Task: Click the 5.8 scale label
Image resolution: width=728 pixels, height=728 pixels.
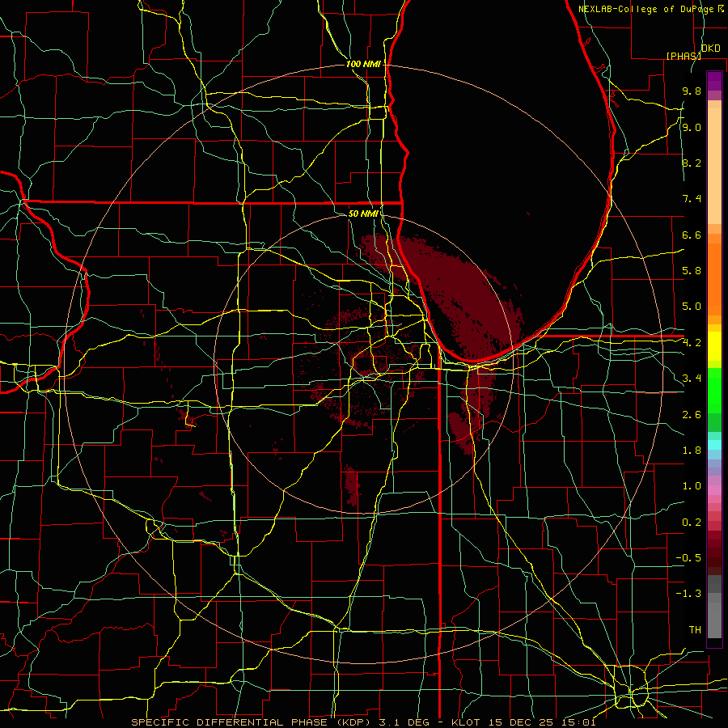Action: coord(692,271)
